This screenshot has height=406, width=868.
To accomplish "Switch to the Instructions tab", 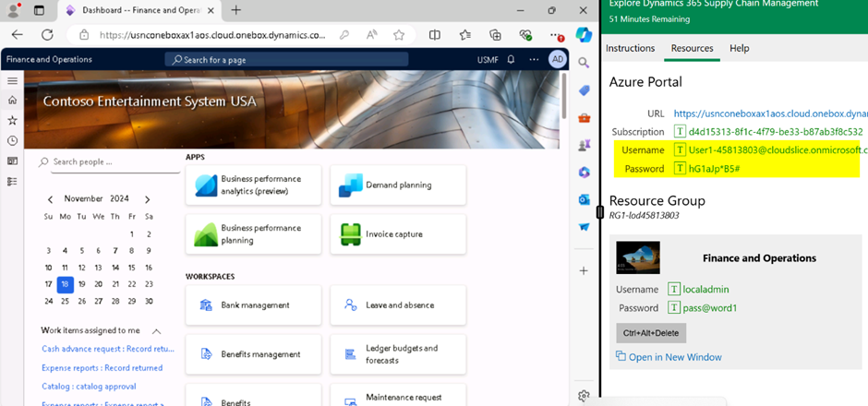I will tap(630, 48).
